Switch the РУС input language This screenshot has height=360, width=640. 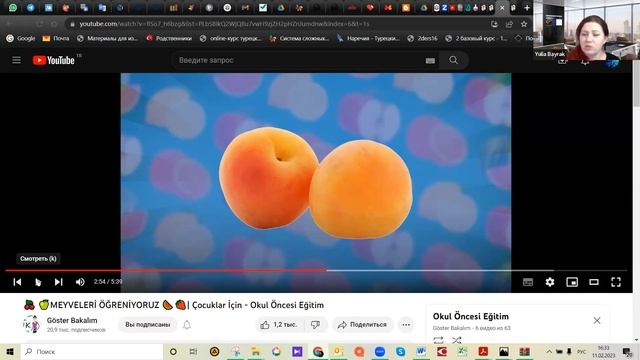coord(581,351)
